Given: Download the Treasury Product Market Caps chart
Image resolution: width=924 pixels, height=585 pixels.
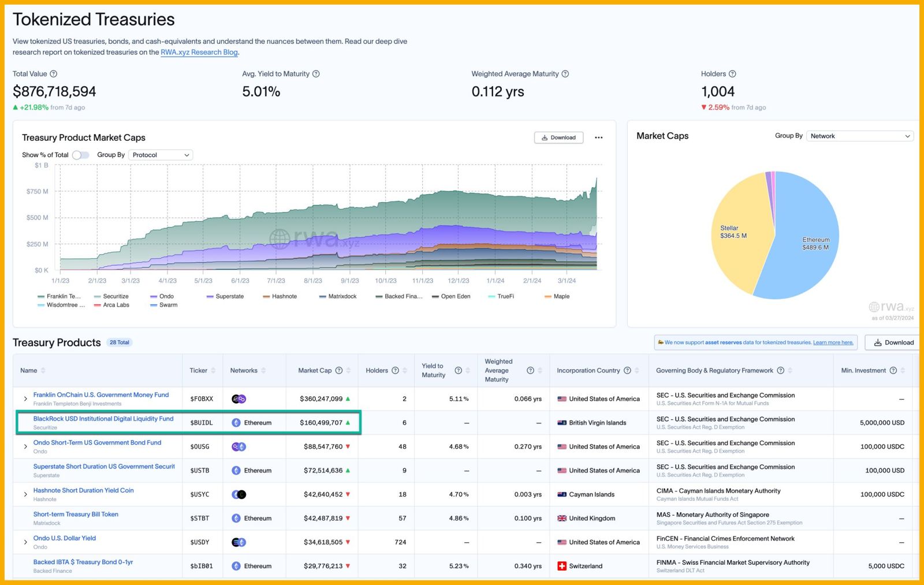Looking at the screenshot, I should 558,137.
